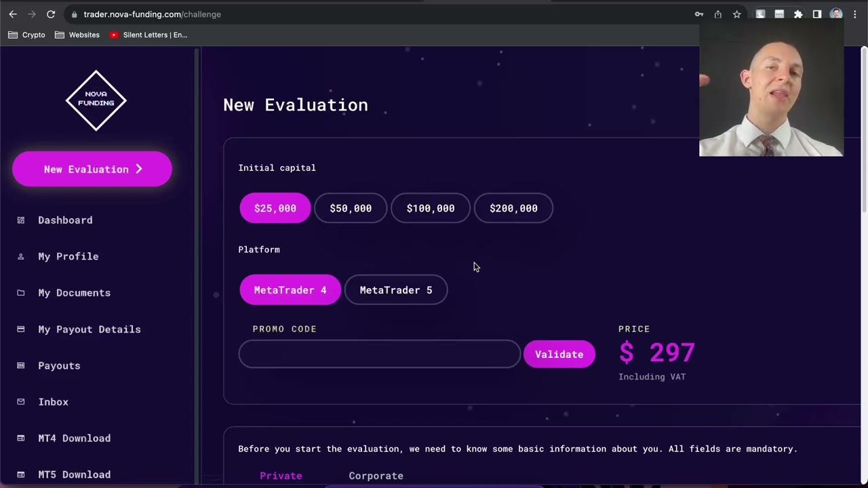Select $50,000 initial capital

351,208
